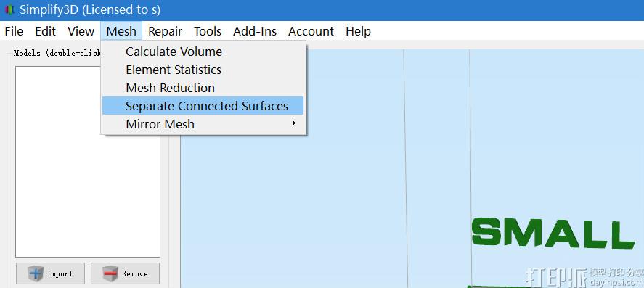Click the Remove model button

coord(126,273)
